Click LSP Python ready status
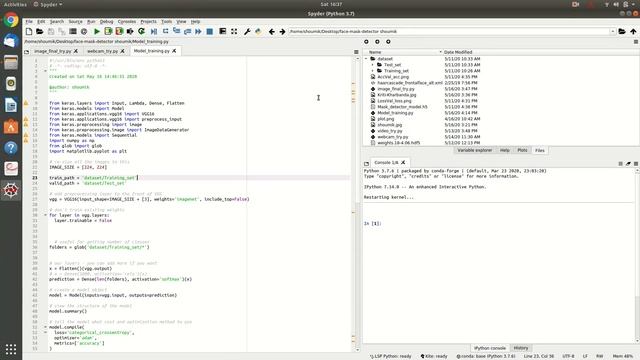This screenshot has width=640, height=360. [391, 356]
